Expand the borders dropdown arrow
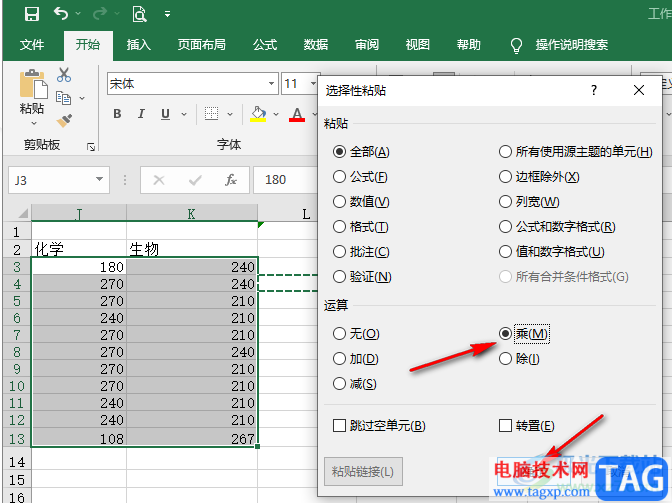 [x=230, y=114]
